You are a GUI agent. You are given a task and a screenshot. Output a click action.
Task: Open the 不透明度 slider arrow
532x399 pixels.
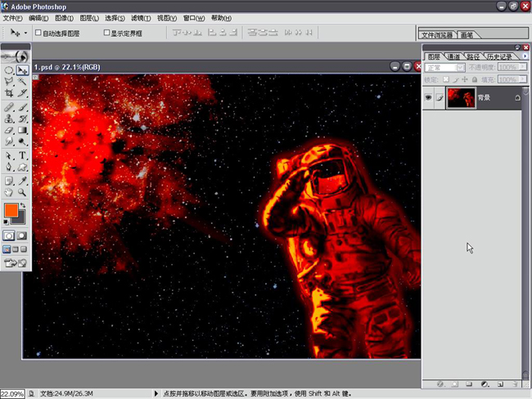pos(523,67)
